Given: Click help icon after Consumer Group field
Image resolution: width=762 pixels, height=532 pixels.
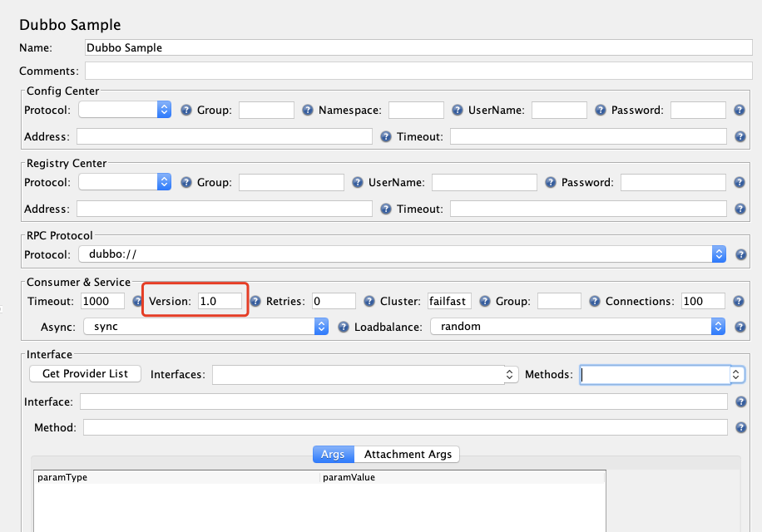Looking at the screenshot, I should coord(595,302).
